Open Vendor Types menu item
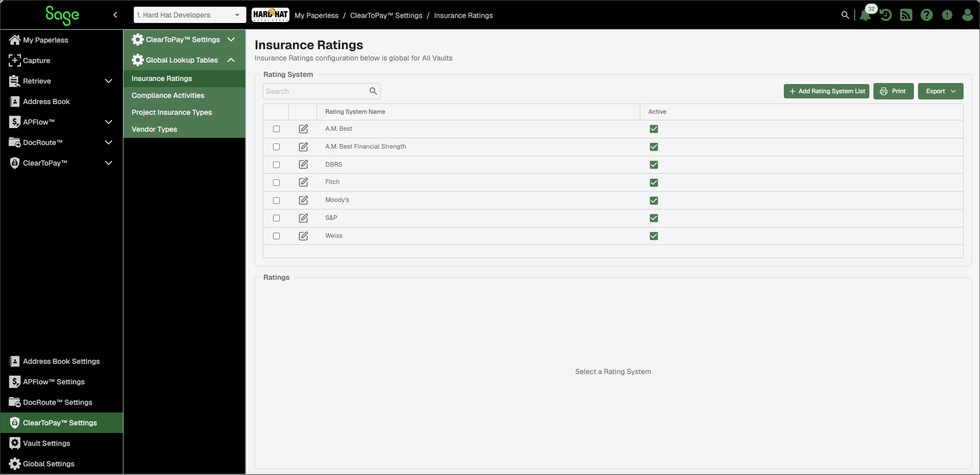 pos(184,129)
